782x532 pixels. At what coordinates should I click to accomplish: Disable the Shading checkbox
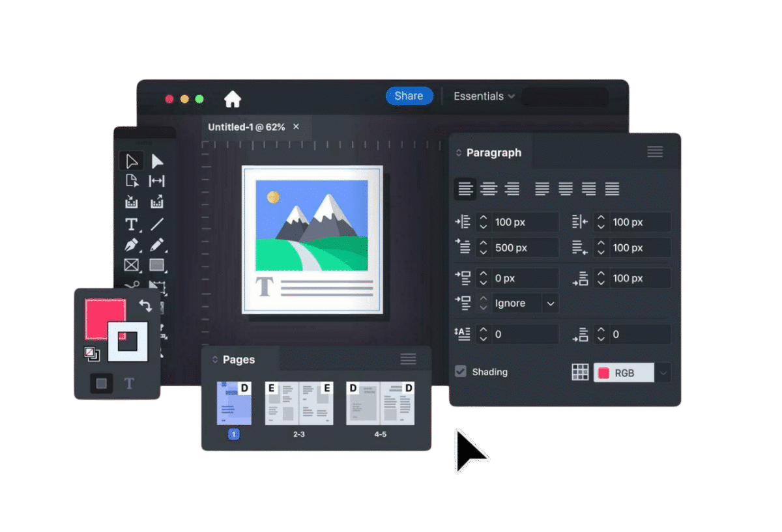pos(461,372)
